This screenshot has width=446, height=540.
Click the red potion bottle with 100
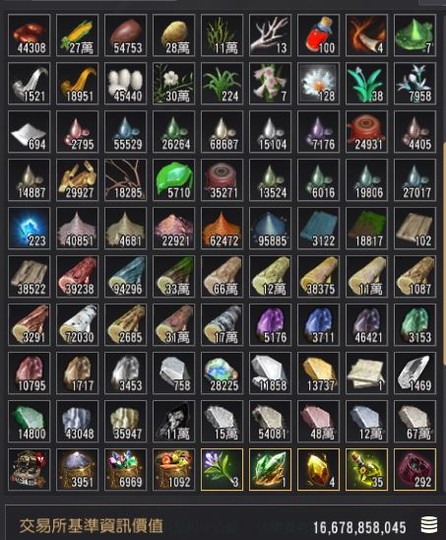319,35
